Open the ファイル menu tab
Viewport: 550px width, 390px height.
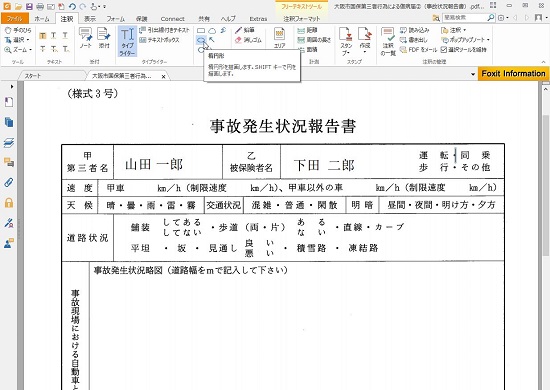coord(14,19)
